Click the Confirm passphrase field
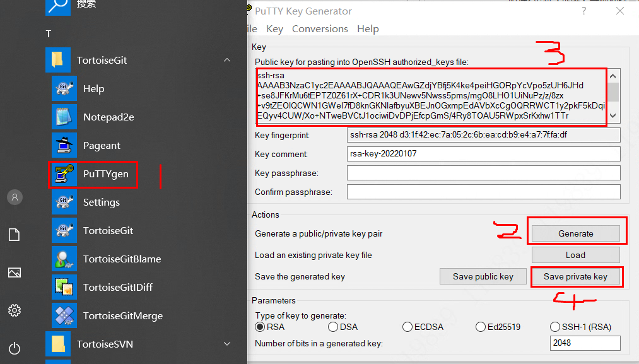Image resolution: width=639 pixels, height=364 pixels. point(483,192)
